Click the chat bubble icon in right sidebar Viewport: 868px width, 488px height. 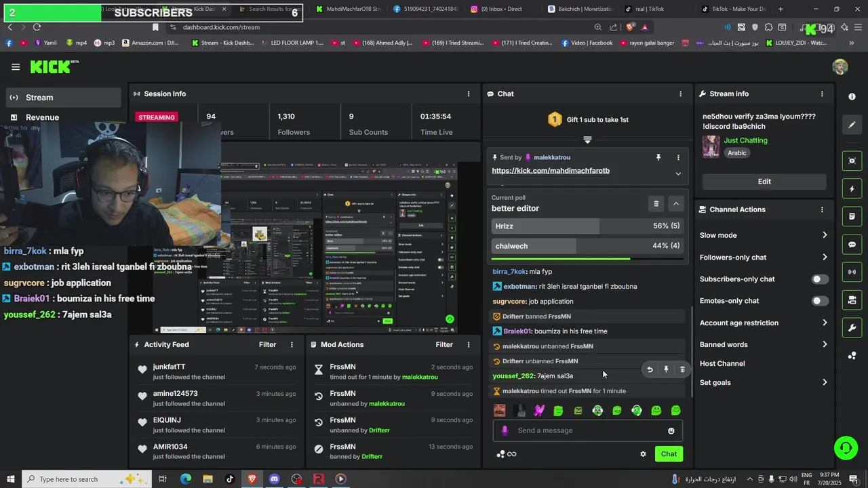pos(852,245)
